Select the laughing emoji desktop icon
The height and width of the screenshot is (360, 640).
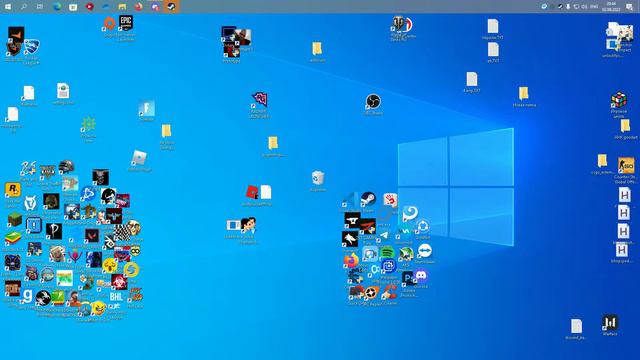point(98,307)
